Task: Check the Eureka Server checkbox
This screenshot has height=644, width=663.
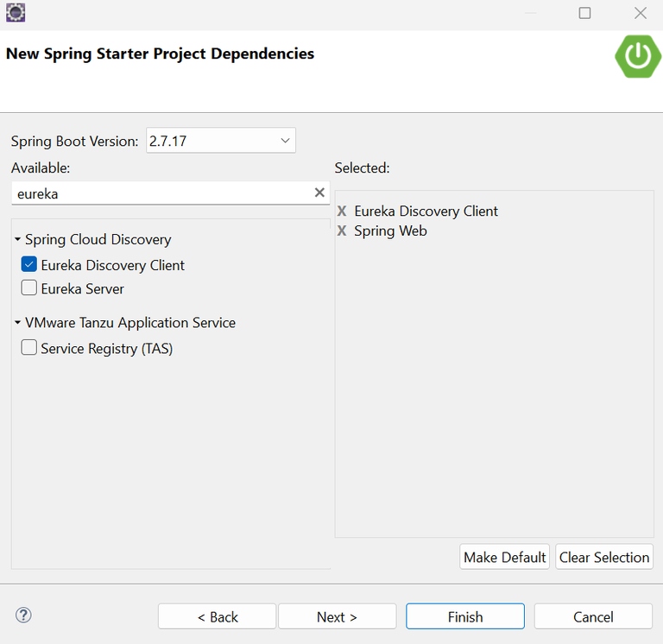Action: 28,288
